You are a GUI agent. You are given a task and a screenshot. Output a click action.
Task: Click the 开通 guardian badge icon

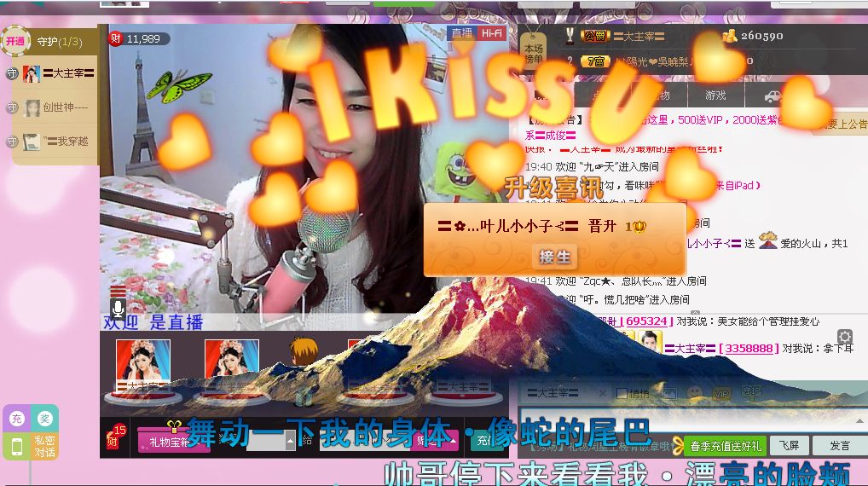[x=15, y=41]
